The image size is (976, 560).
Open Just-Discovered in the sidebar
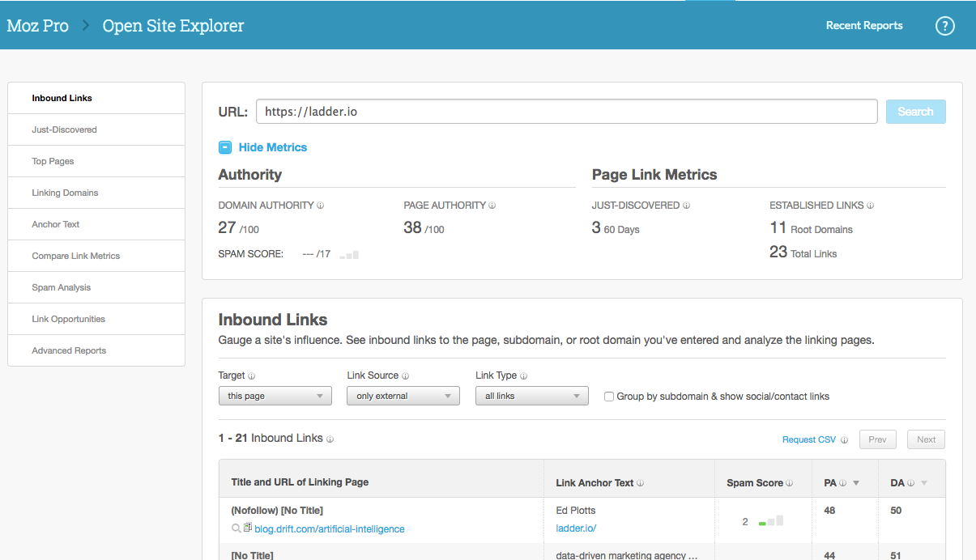tap(64, 129)
